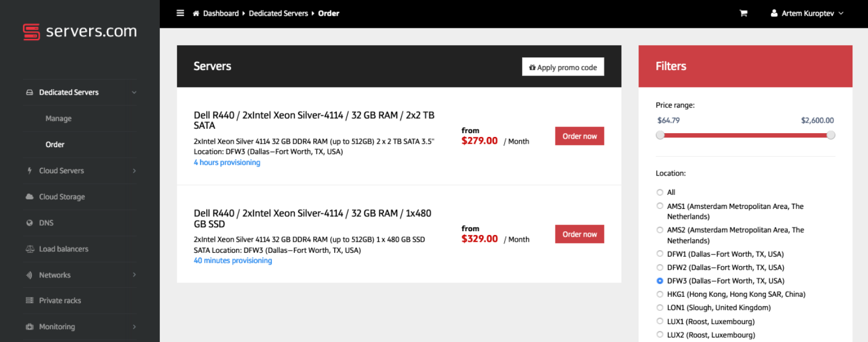Screen dimensions: 868x342
Task: Click the Cloud Servers lightning icon
Action: point(30,170)
